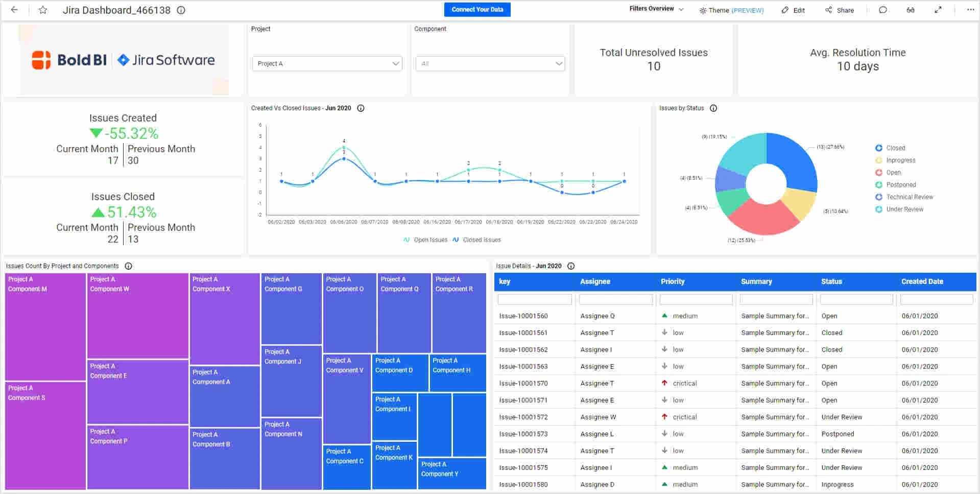Open the Share options
The width and height of the screenshot is (980, 494).
[x=839, y=10]
